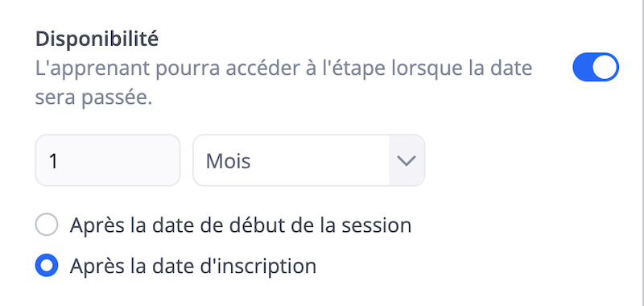644x306 pixels.
Task: Click the words sera passée in description
Action: (x=93, y=99)
